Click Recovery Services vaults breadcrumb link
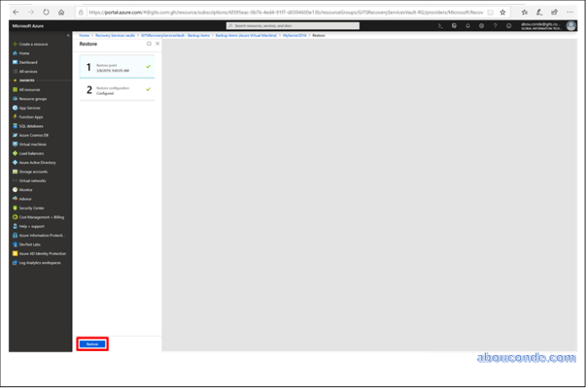 114,36
